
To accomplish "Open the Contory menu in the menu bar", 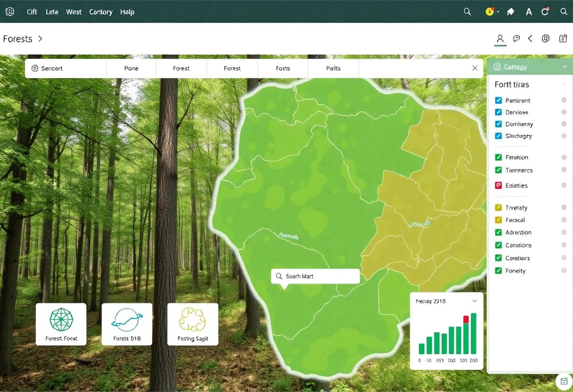I will pos(100,12).
